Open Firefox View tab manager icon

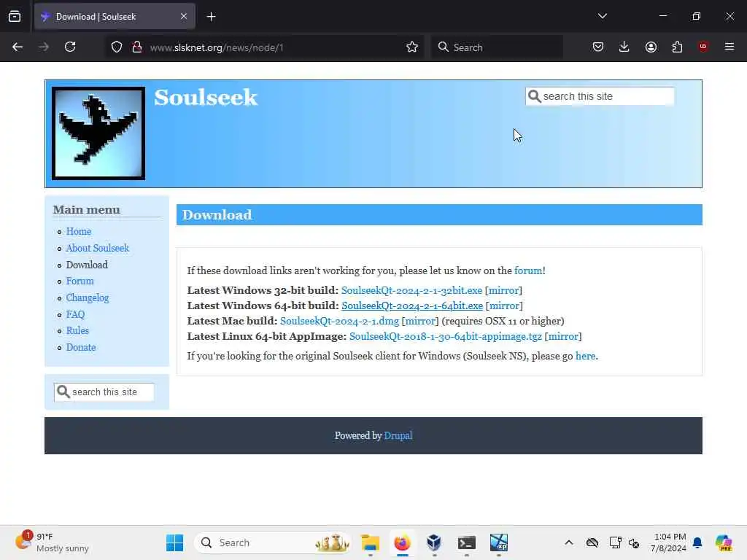pos(15,17)
